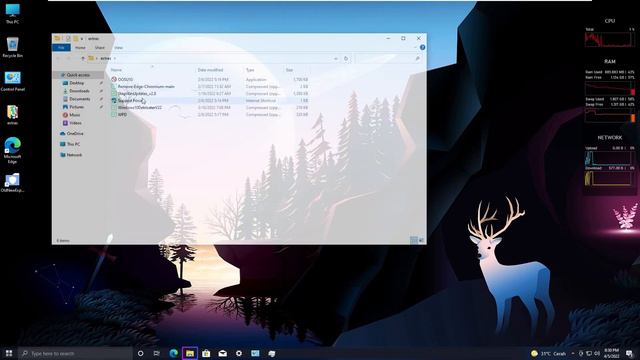This screenshot has width=640, height=360.
Task: Open Cortana from the taskbar
Action: coord(140,353)
